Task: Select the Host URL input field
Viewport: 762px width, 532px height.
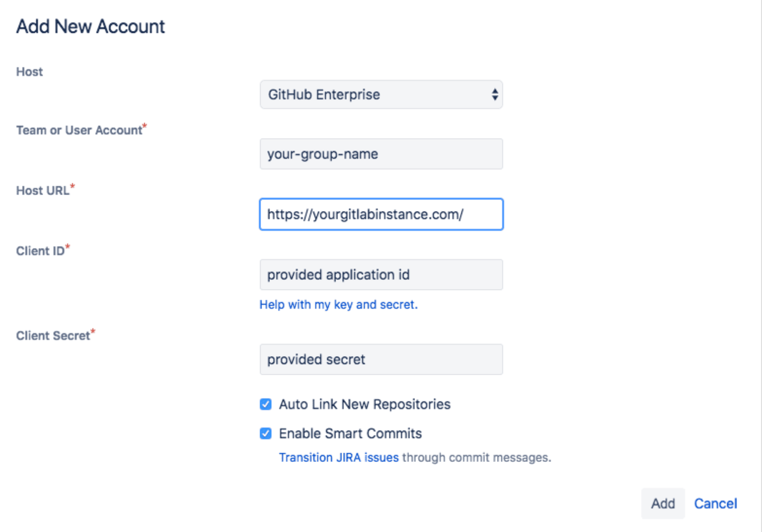Action: (x=381, y=214)
